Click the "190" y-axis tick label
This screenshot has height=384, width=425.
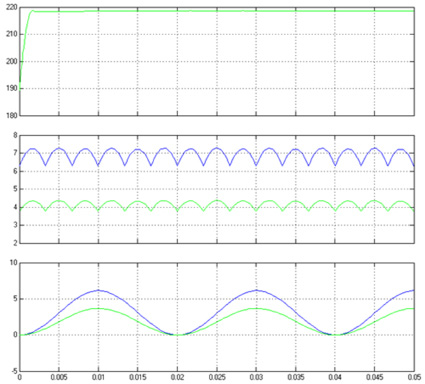[11, 89]
